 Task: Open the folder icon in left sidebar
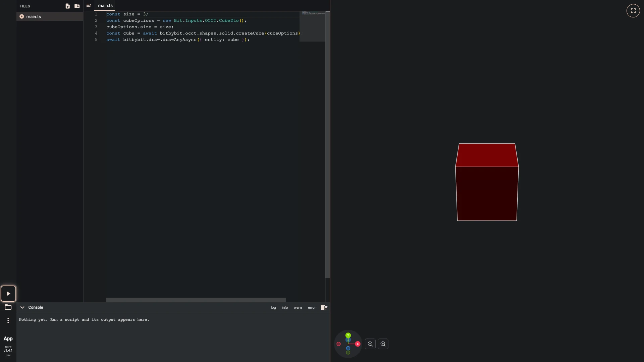(8, 307)
